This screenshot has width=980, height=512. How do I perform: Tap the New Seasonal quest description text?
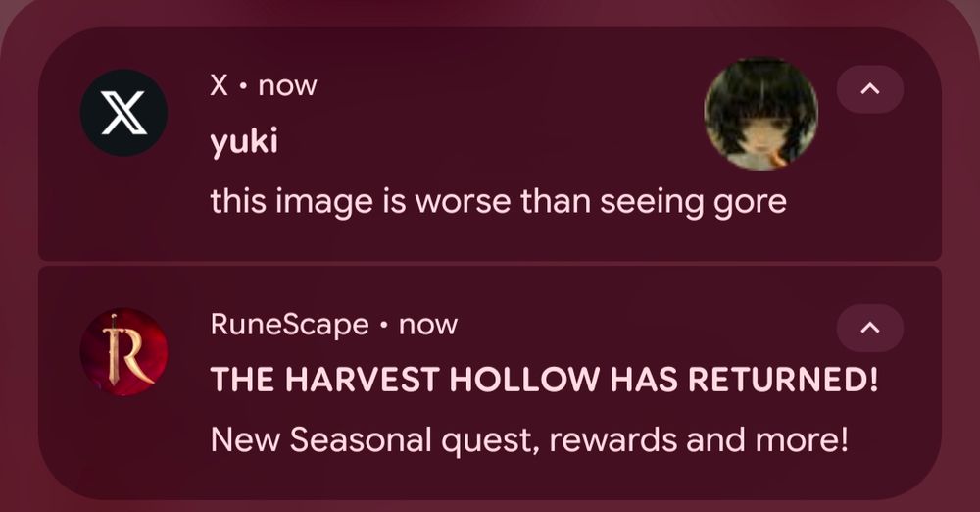pos(529,439)
